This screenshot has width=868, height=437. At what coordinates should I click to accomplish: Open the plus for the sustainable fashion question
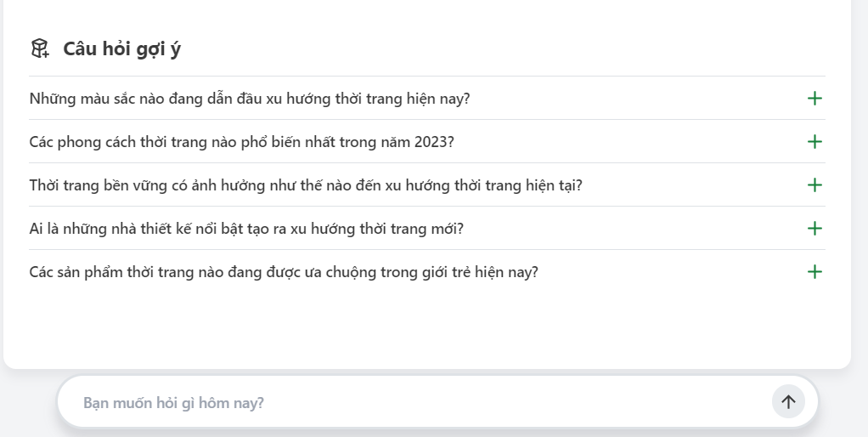[x=814, y=185]
